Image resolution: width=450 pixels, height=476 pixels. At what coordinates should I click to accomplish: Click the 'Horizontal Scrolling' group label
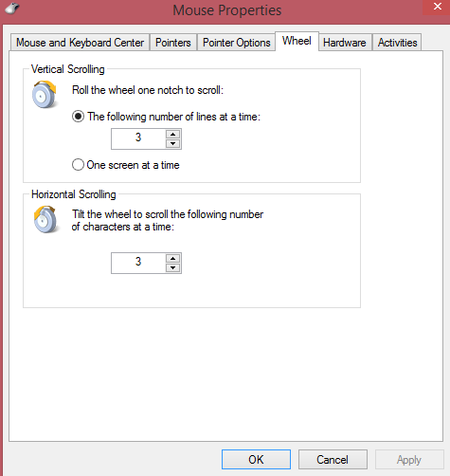point(74,194)
